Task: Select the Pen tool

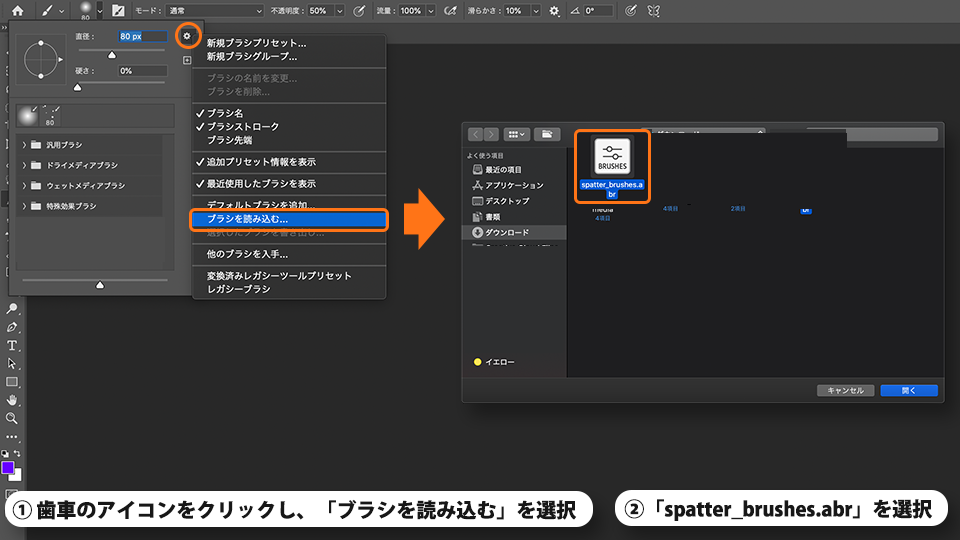Action: click(x=12, y=327)
